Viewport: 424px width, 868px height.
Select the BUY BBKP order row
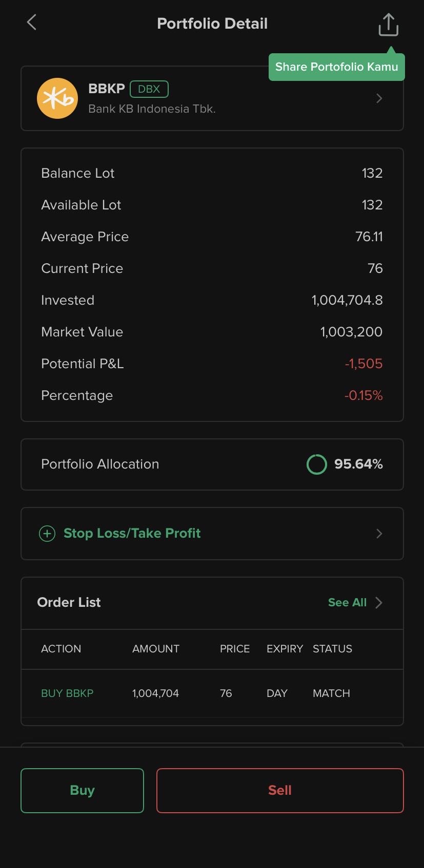[x=212, y=693]
